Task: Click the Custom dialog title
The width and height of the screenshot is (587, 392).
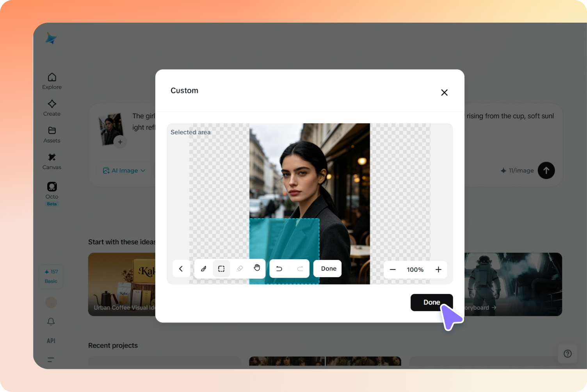Action: (x=185, y=91)
